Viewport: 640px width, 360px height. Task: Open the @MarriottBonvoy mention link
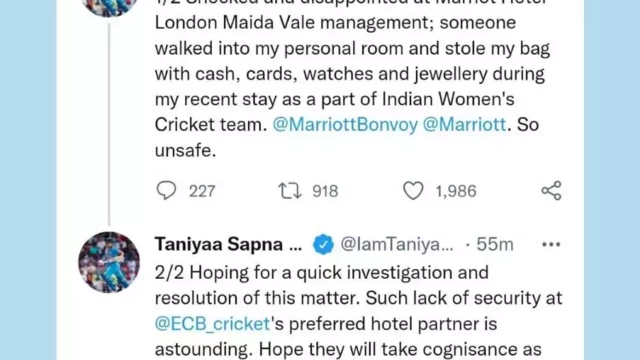[345, 124]
